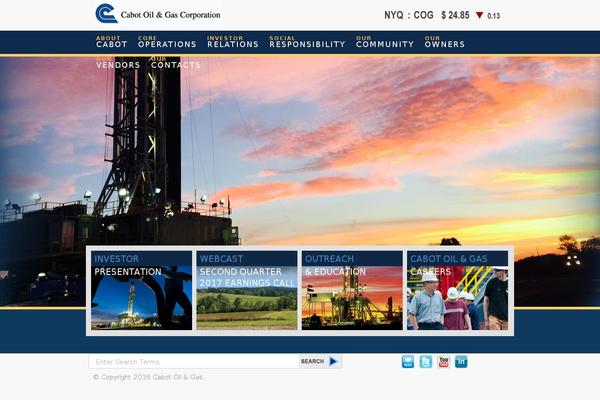
Task: Open the SlideShare social icon
Action: [x=408, y=361]
